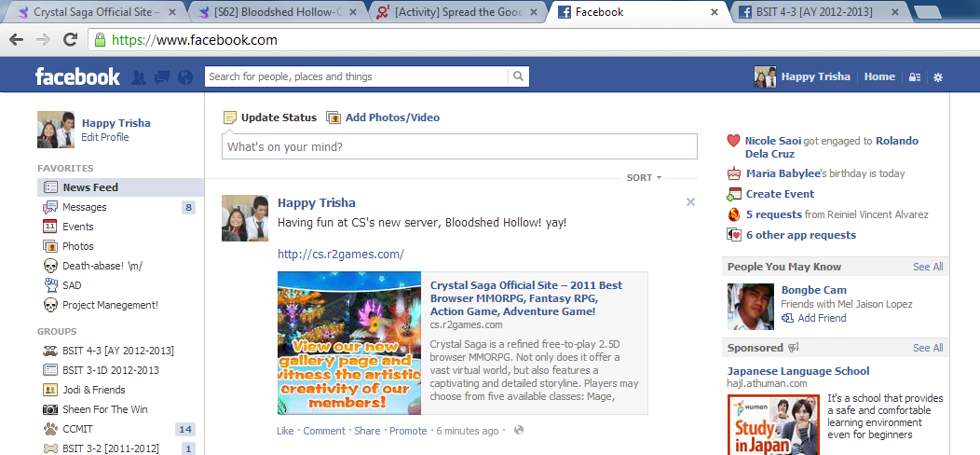This screenshot has width=980, height=455.
Task: Open the Crystal Saga link thumbnail
Action: click(x=349, y=342)
